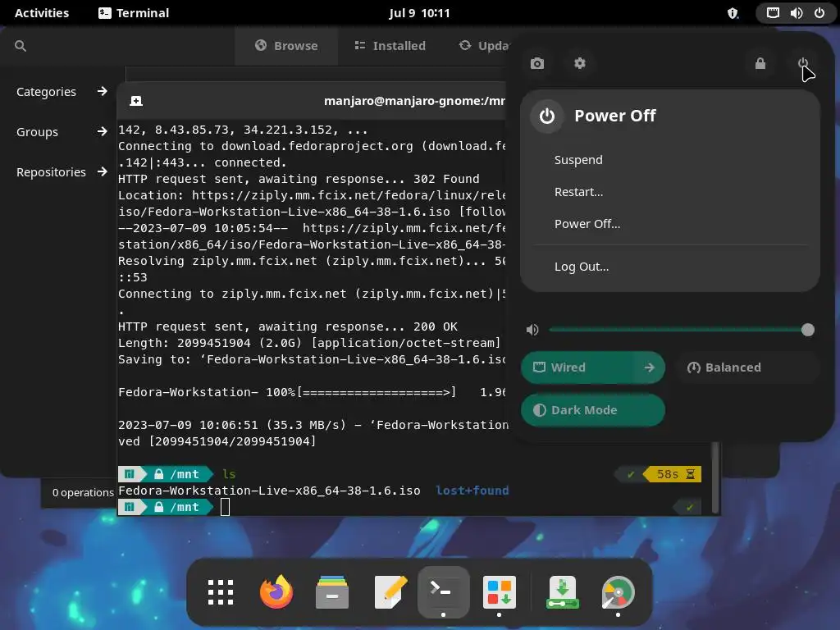840x630 pixels.
Task: Take a screenshot via camera icon
Action: coord(536,64)
